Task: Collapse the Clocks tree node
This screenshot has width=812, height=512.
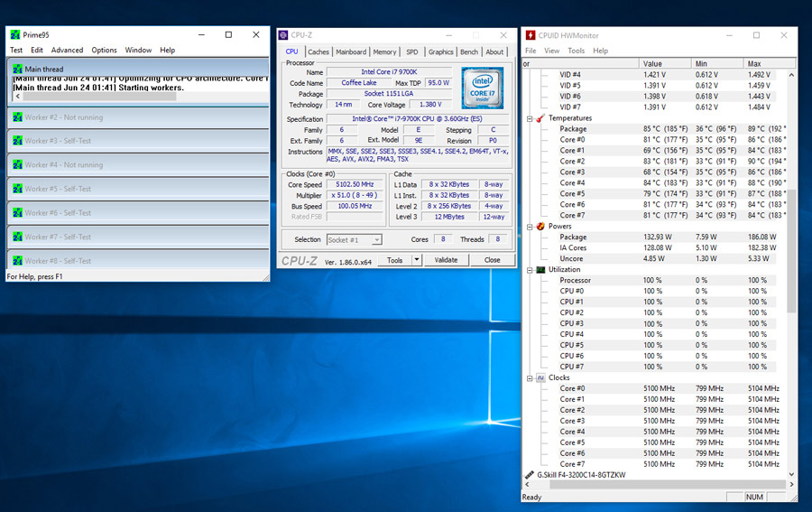Action: 530,378
